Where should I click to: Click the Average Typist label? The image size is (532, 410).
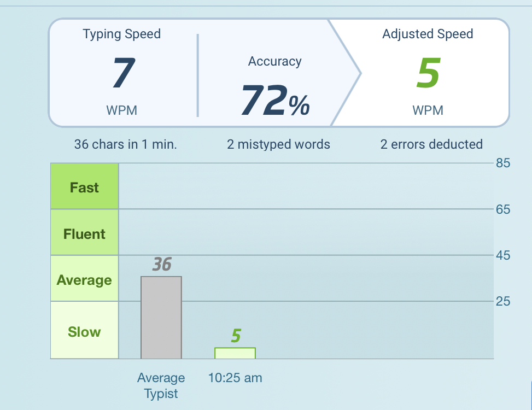coord(161,385)
